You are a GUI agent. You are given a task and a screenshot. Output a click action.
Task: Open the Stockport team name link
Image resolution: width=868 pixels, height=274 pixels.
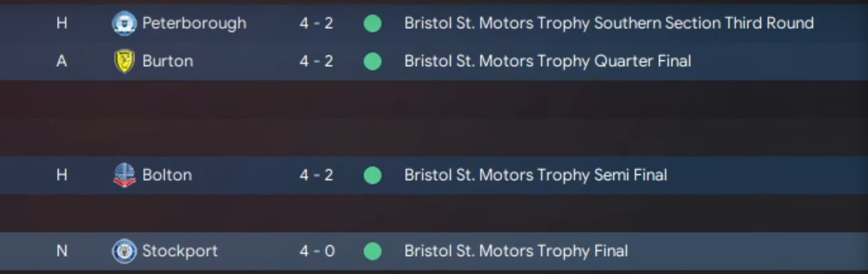click(179, 251)
